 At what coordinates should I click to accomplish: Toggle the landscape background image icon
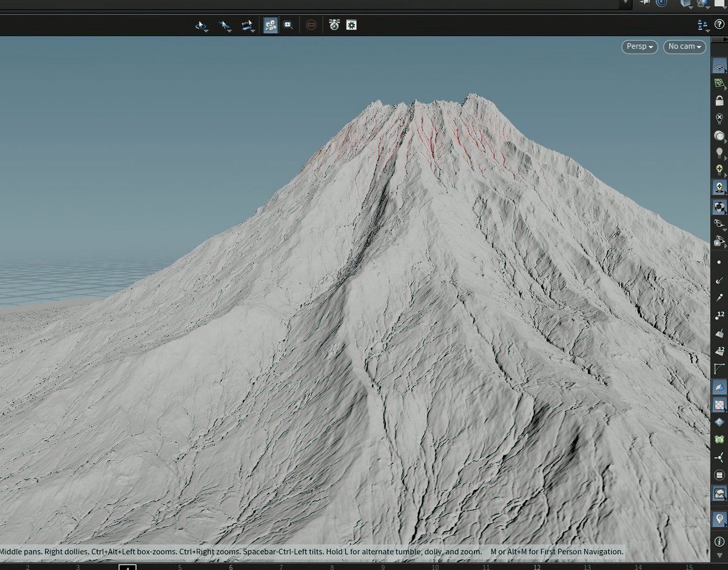point(719,494)
